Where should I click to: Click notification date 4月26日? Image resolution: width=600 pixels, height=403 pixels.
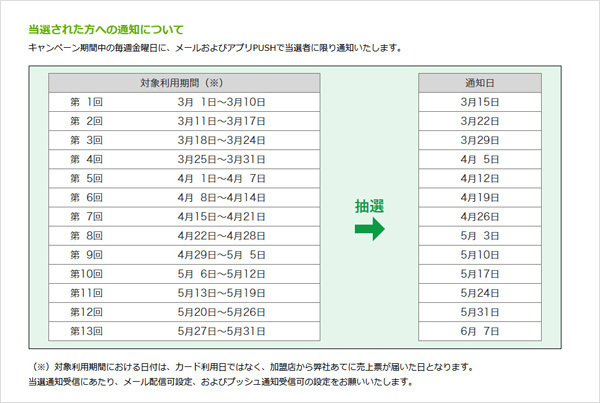(480, 217)
